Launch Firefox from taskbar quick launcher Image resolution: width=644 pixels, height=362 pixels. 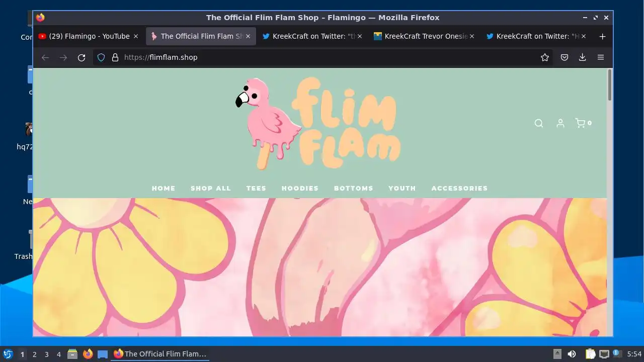click(88, 354)
